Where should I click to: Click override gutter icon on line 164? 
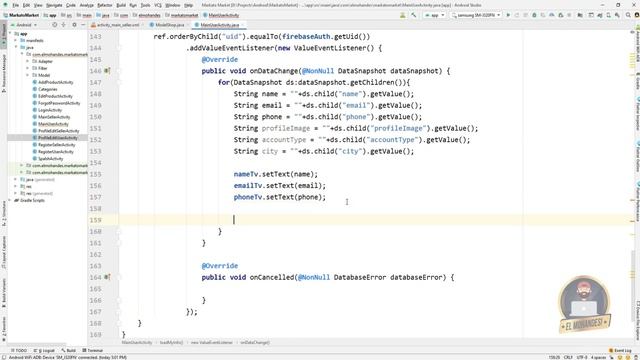(x=107, y=277)
